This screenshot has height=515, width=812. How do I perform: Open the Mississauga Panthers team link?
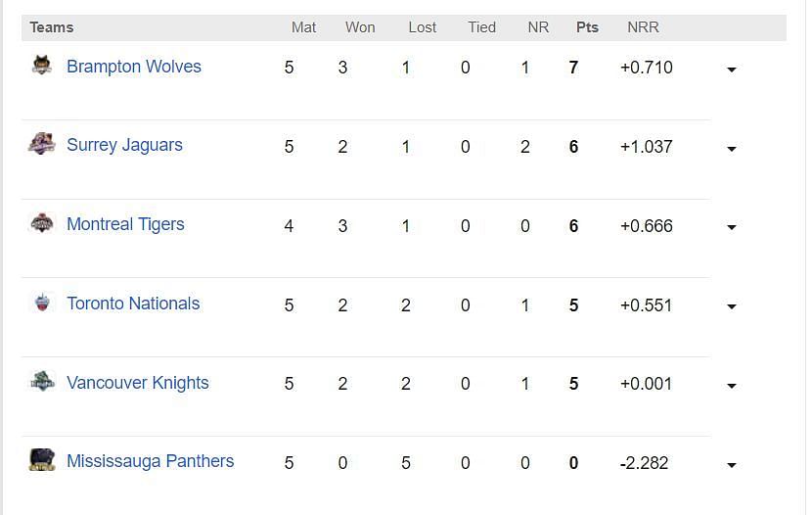(151, 461)
